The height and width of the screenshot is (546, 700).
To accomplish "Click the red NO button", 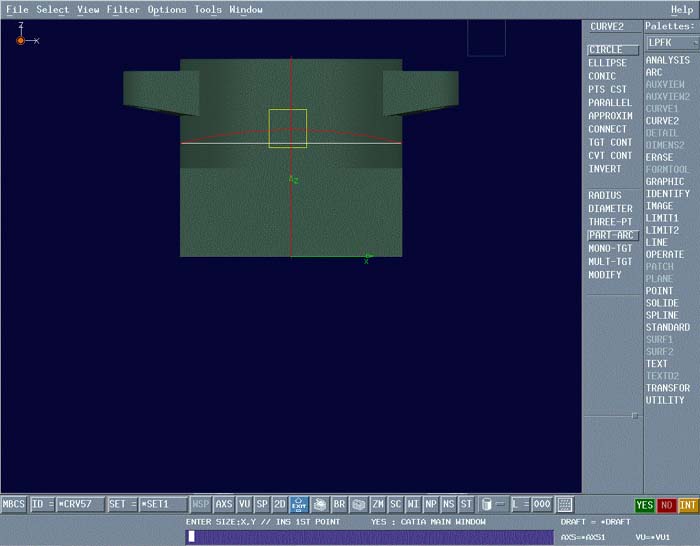I will [x=666, y=506].
